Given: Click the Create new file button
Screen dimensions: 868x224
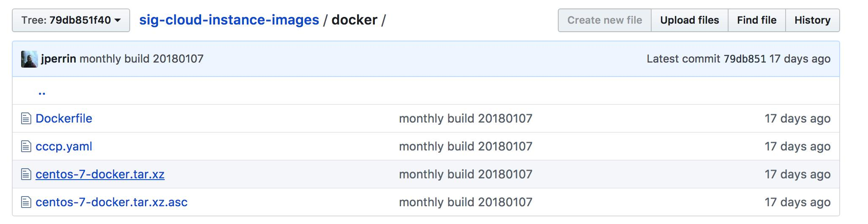Looking at the screenshot, I should pyautogui.click(x=604, y=20).
